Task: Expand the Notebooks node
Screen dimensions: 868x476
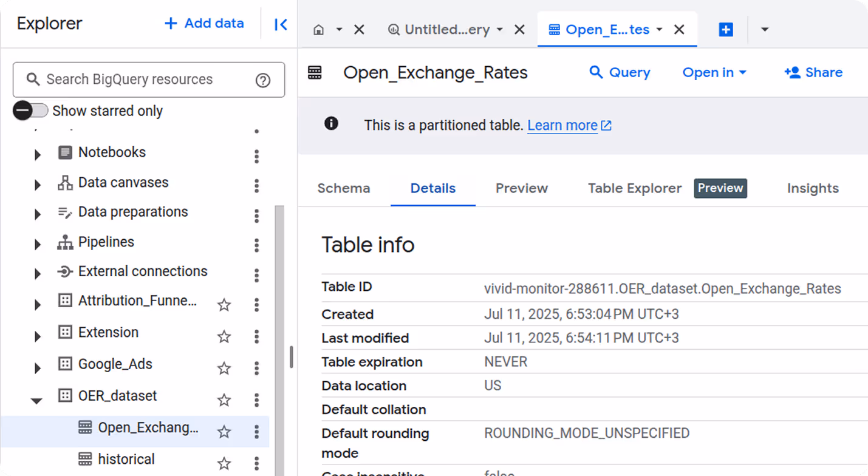Action: (x=38, y=155)
